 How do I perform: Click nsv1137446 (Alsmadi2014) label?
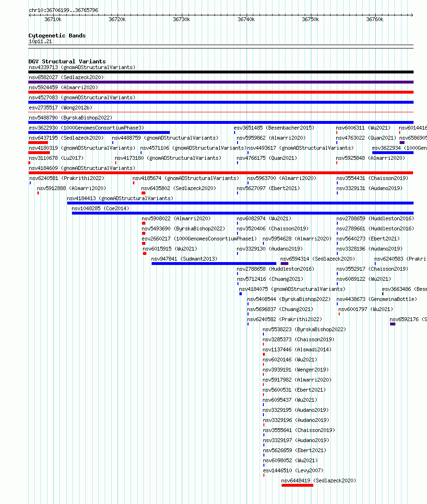[297, 349]
